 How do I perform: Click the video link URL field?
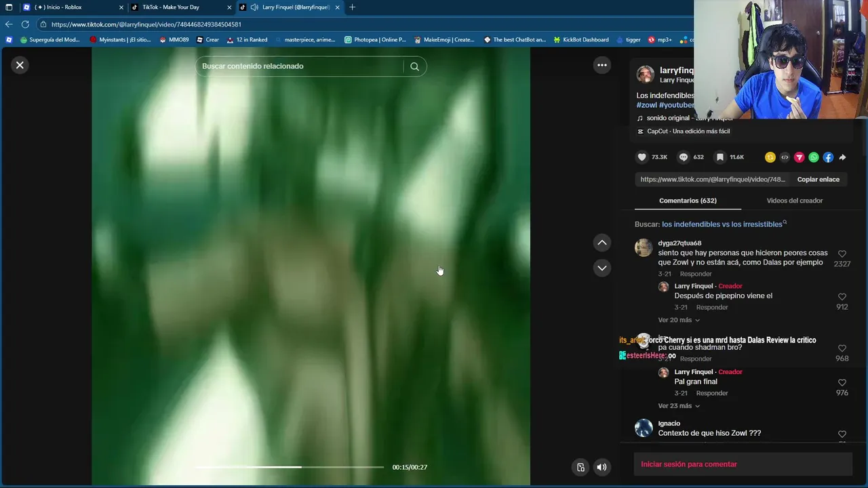point(713,180)
